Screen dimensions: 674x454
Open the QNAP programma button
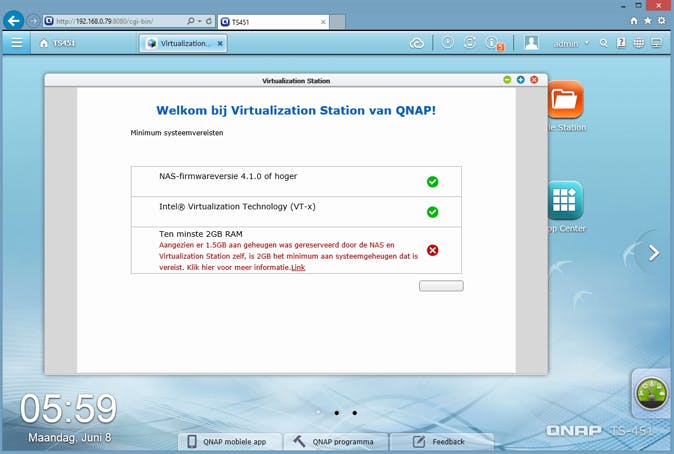(x=336, y=442)
